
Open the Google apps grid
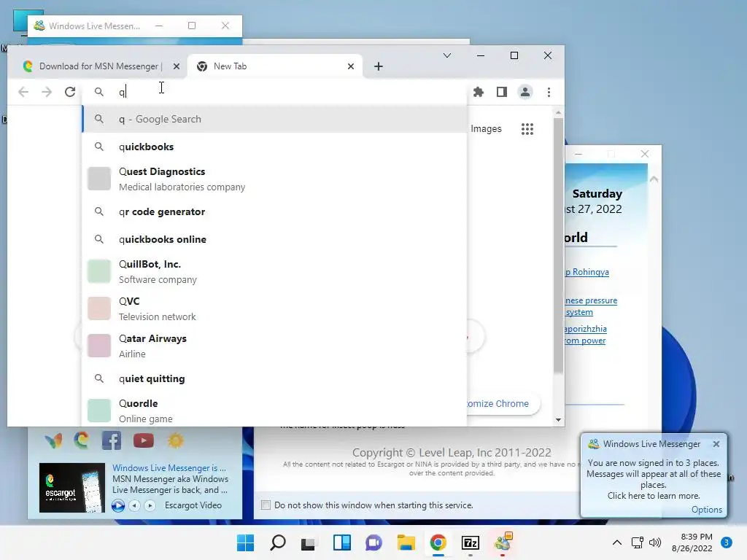click(527, 129)
